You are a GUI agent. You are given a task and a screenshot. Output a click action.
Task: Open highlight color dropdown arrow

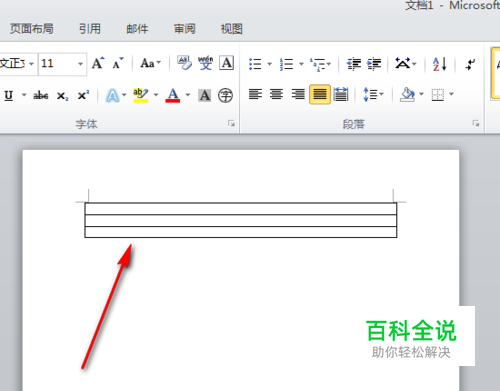click(x=156, y=95)
